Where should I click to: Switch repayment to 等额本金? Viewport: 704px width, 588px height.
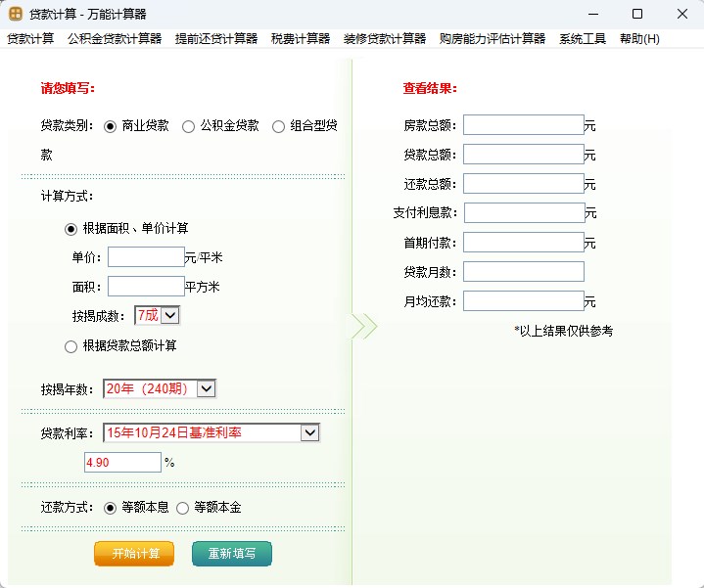pyautogui.click(x=183, y=508)
